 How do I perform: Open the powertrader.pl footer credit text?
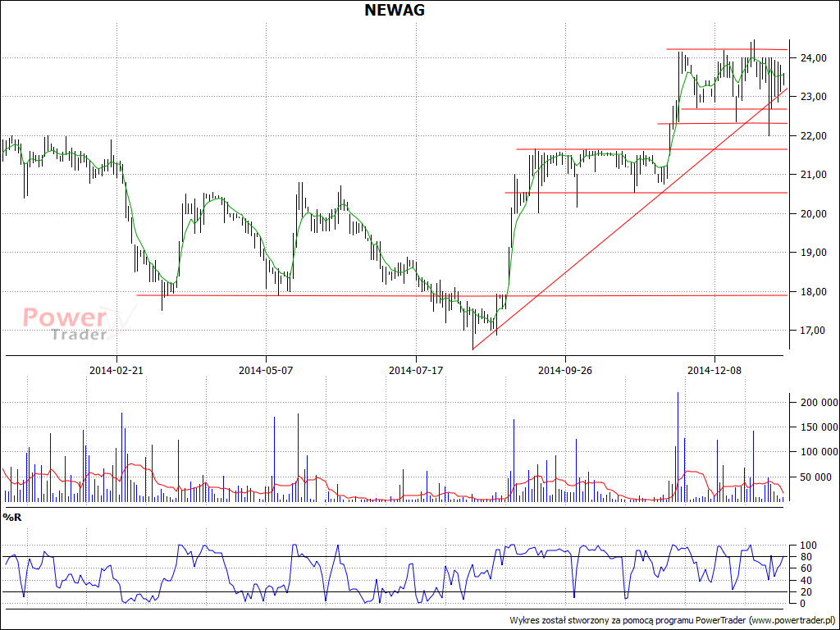pos(673,620)
